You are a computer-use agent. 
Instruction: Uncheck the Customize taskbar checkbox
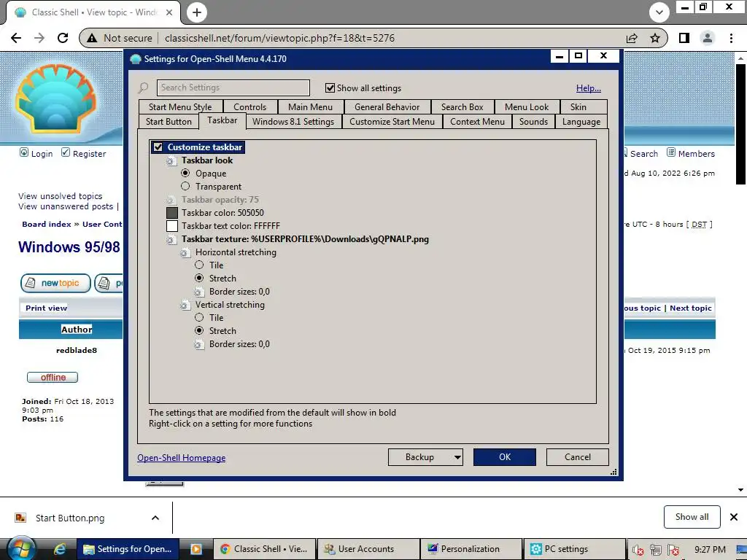(x=158, y=147)
